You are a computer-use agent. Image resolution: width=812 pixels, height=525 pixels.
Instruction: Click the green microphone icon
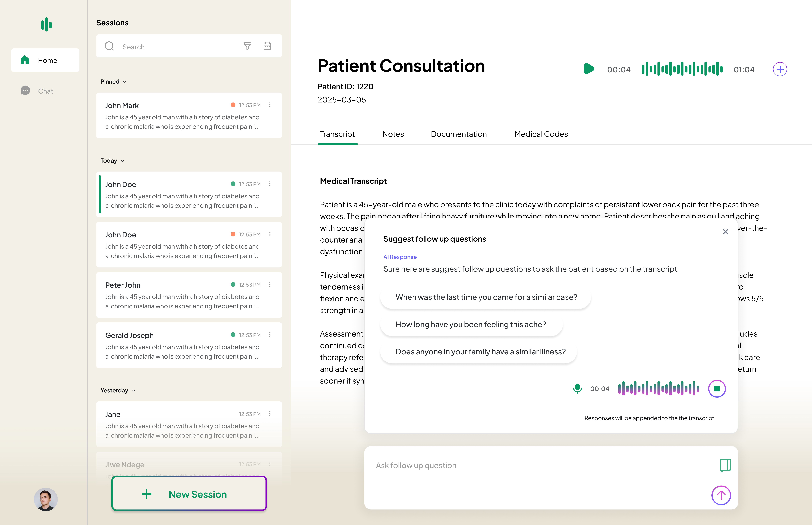[x=577, y=389]
